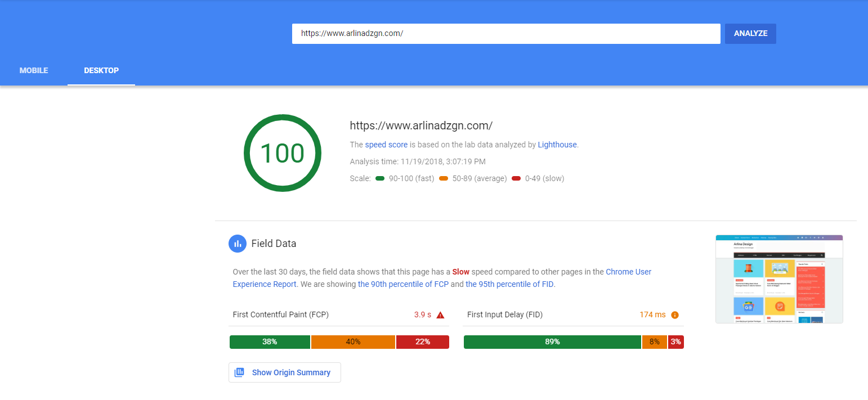Open the 90th percentile of FCP link
Image resolution: width=868 pixels, height=400 pixels.
(x=403, y=284)
